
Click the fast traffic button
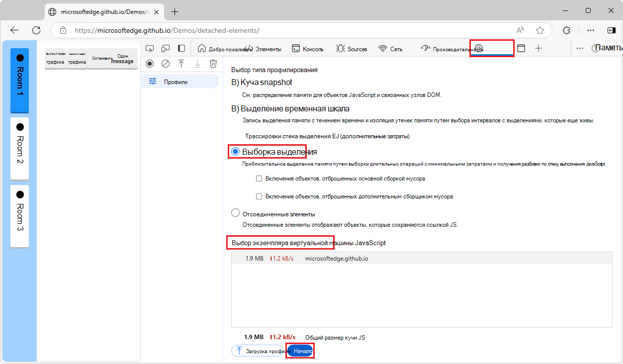(x=55, y=59)
